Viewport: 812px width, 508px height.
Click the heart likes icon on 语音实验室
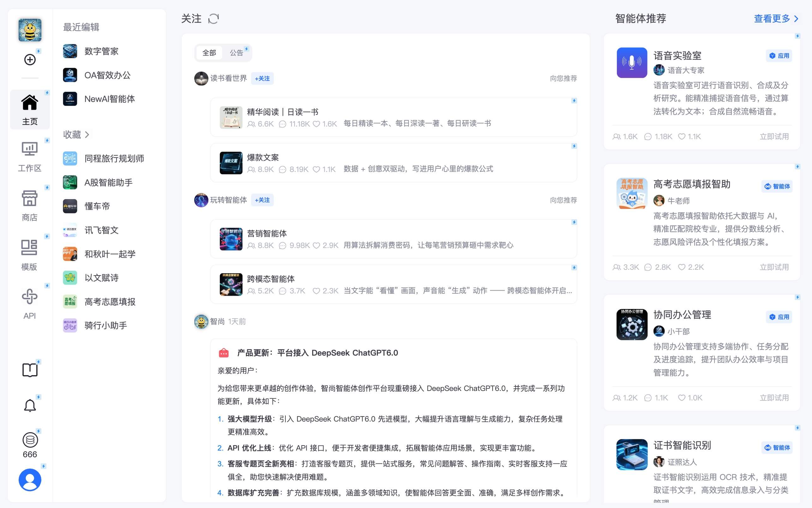click(682, 136)
